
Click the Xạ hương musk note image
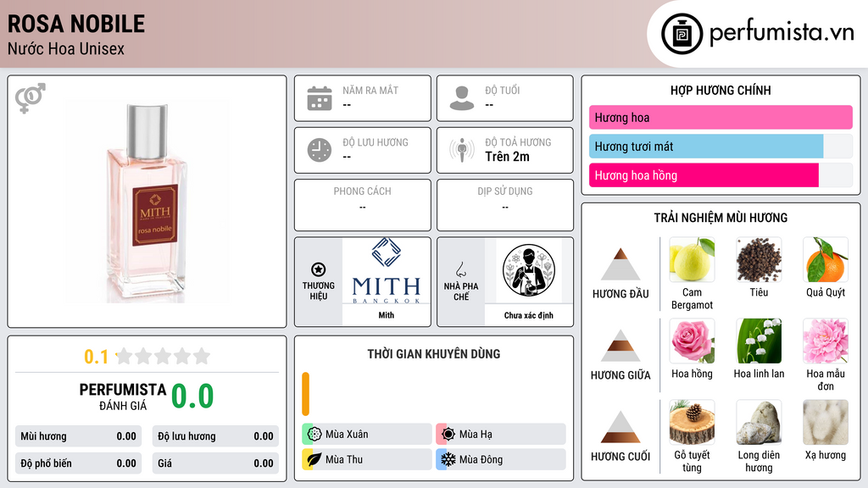point(826,422)
